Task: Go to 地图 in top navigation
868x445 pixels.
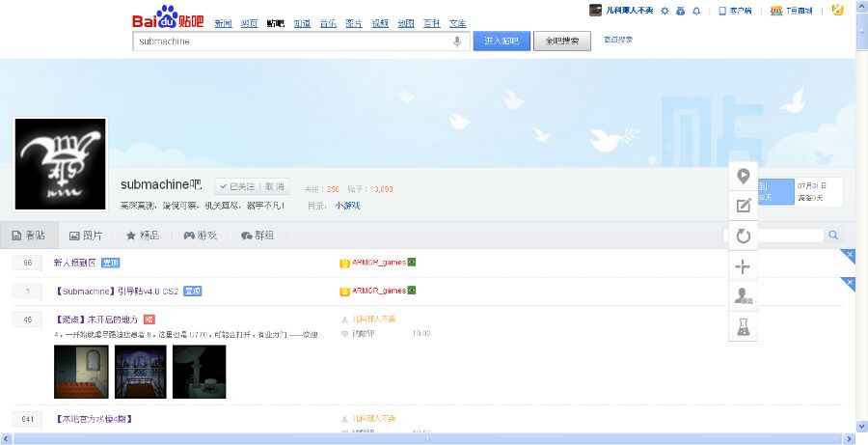Action: (406, 23)
